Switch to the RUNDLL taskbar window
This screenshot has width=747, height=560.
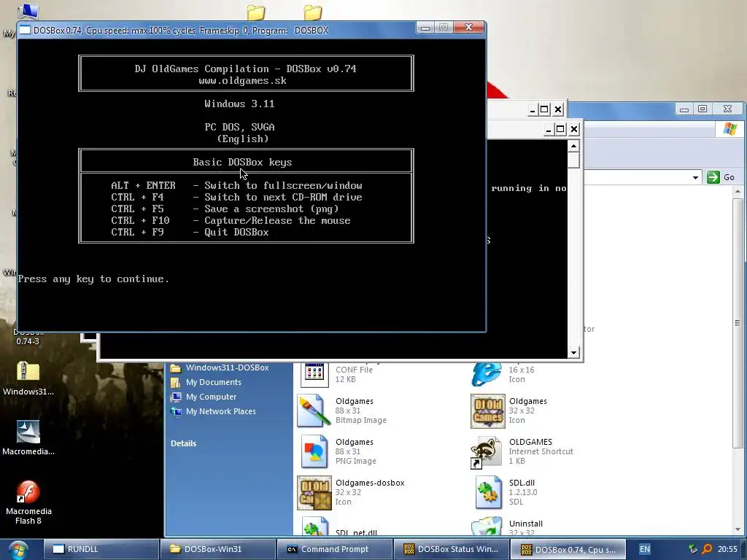101,549
